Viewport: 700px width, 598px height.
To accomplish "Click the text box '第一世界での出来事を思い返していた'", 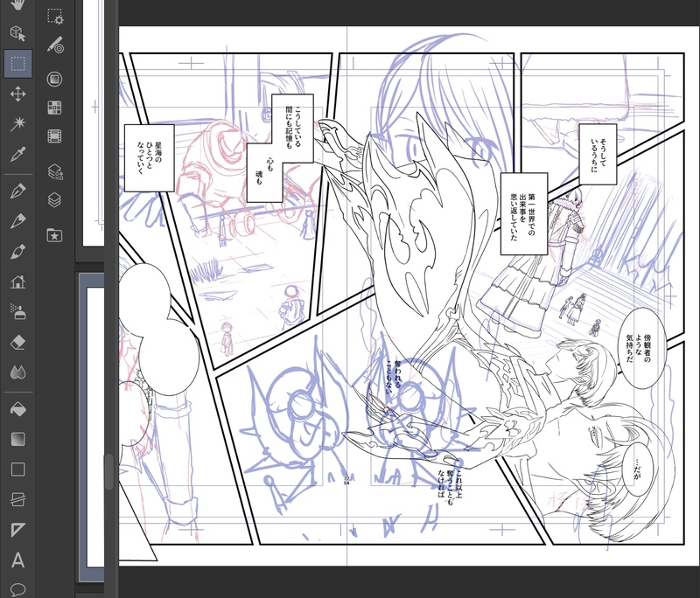I will (x=523, y=214).
